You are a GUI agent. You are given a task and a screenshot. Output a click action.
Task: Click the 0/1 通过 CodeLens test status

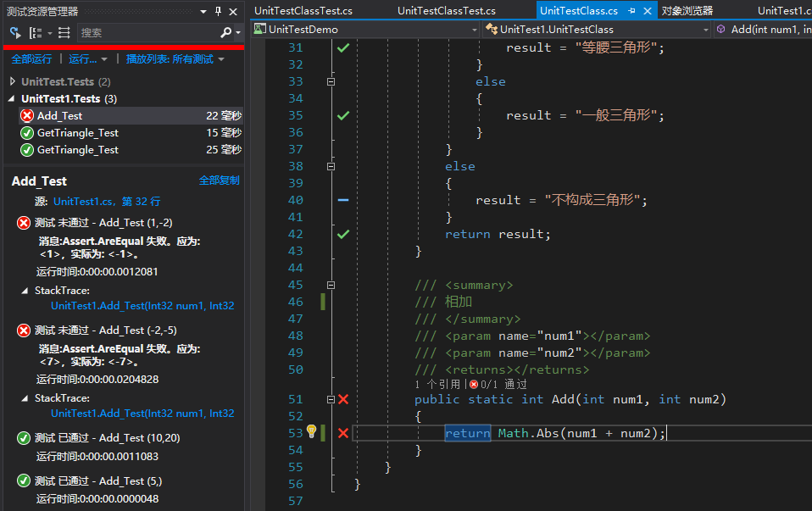click(x=498, y=384)
